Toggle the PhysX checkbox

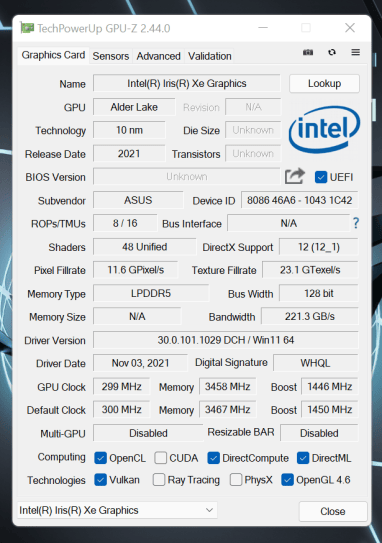pos(236,480)
